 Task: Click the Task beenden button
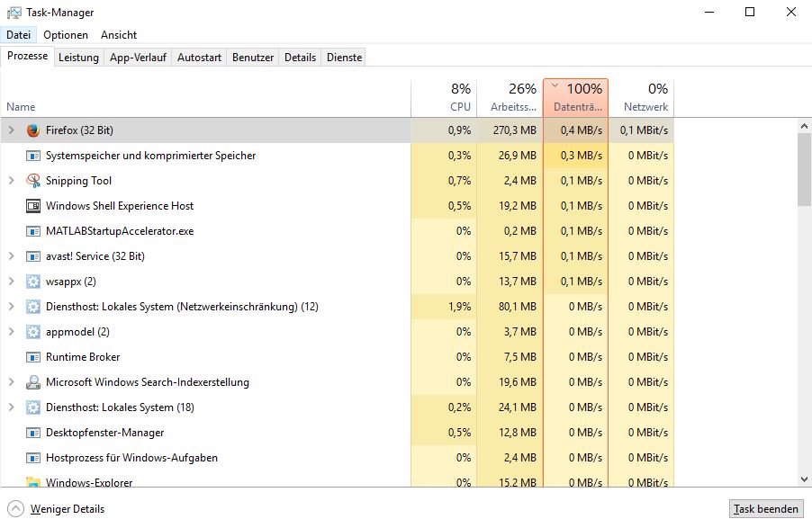(x=766, y=509)
